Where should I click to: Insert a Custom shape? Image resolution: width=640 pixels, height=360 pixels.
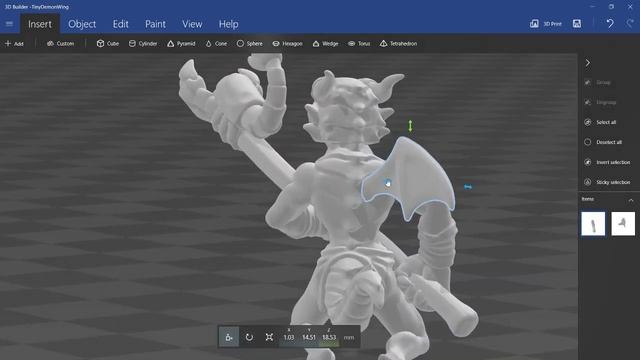coord(60,43)
